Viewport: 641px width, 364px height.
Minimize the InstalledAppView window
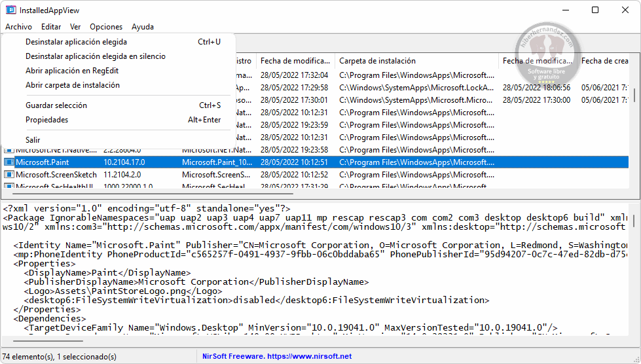566,10
